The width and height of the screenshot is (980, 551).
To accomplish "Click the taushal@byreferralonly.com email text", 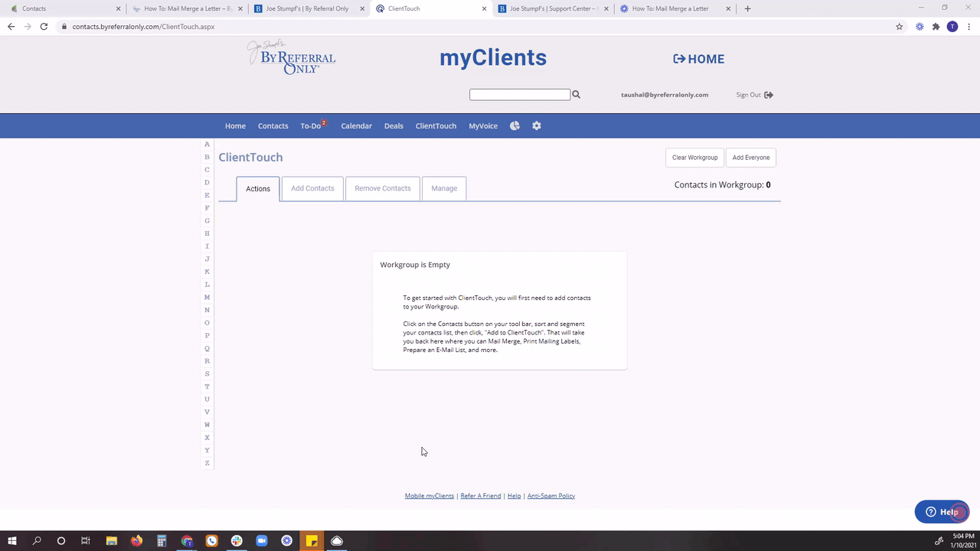I will click(665, 95).
